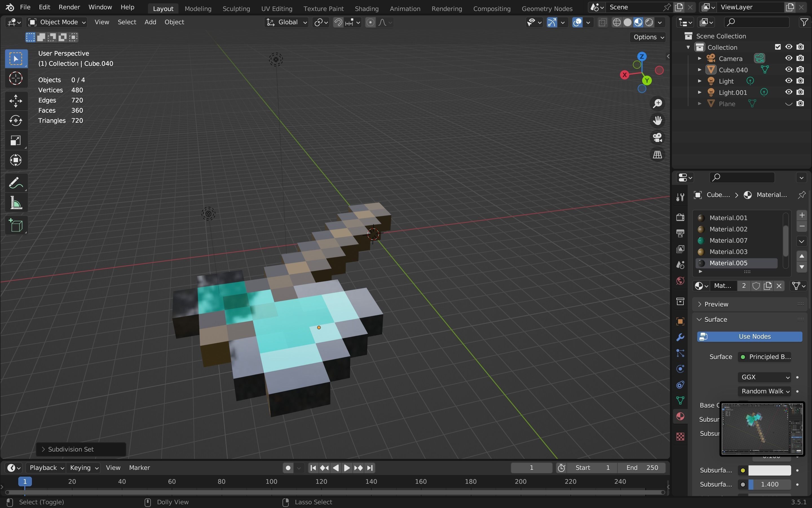Select the 3D Cursor tool

16,78
